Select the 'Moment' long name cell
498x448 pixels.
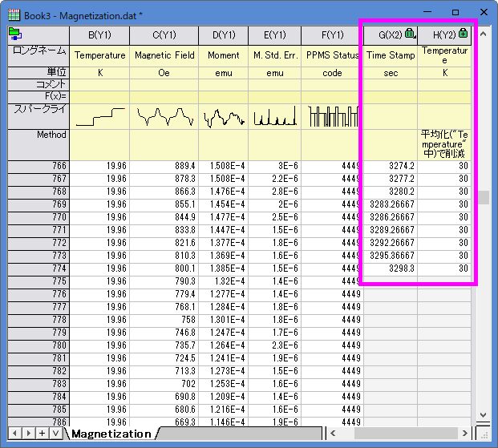point(224,55)
